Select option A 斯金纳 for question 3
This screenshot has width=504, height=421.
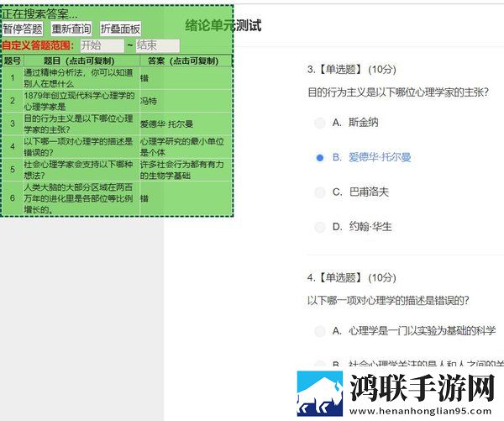coord(320,123)
